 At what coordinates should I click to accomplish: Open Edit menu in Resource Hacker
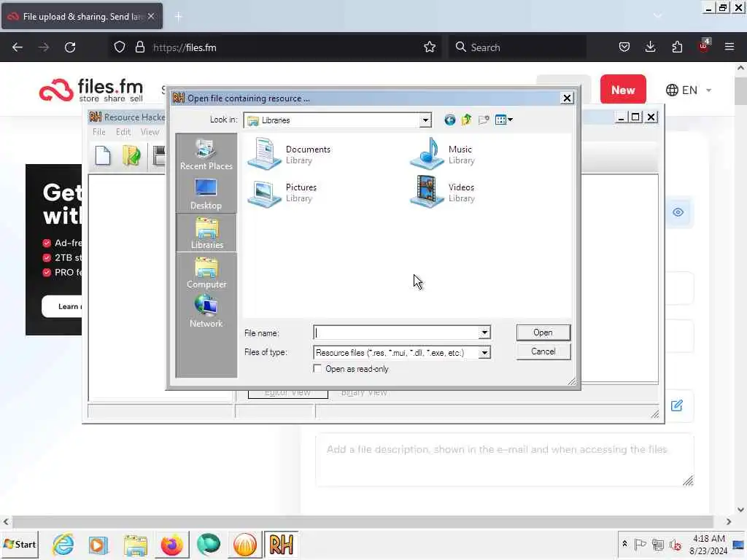pos(123,132)
